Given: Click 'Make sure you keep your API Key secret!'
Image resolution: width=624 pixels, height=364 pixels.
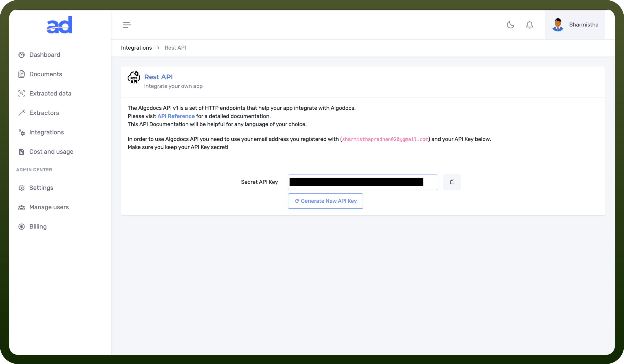Looking at the screenshot, I should [x=178, y=147].
